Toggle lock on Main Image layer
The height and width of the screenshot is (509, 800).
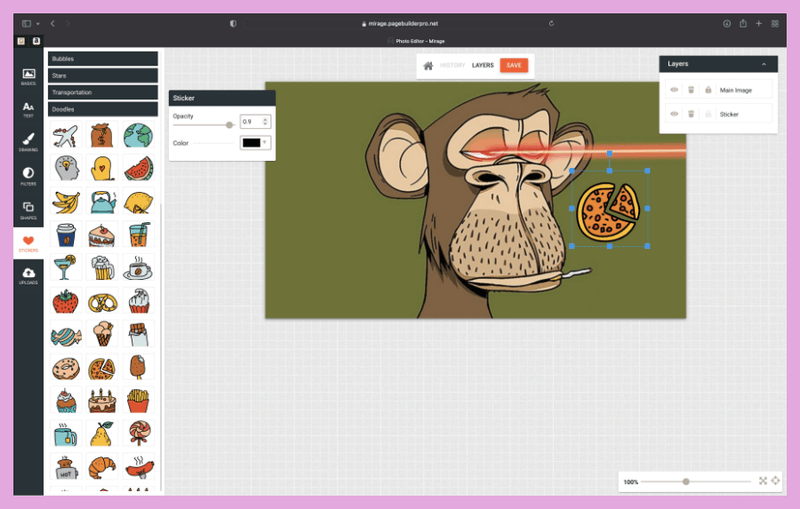[708, 90]
